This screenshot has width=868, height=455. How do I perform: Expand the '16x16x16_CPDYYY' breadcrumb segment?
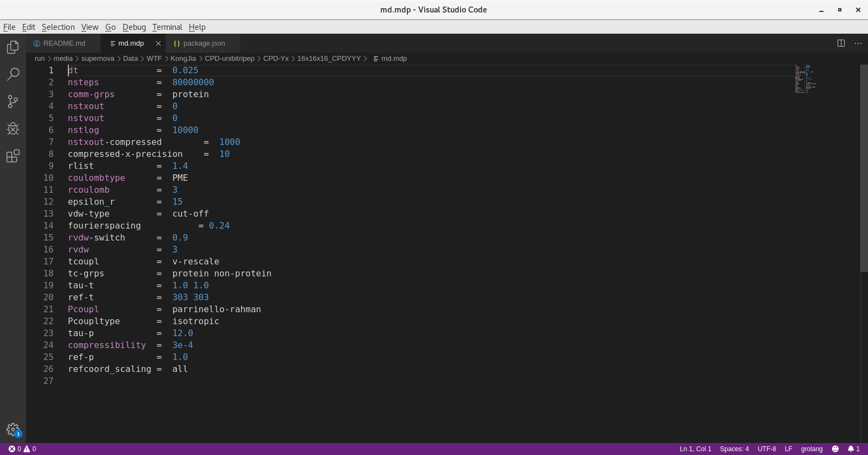(x=329, y=59)
